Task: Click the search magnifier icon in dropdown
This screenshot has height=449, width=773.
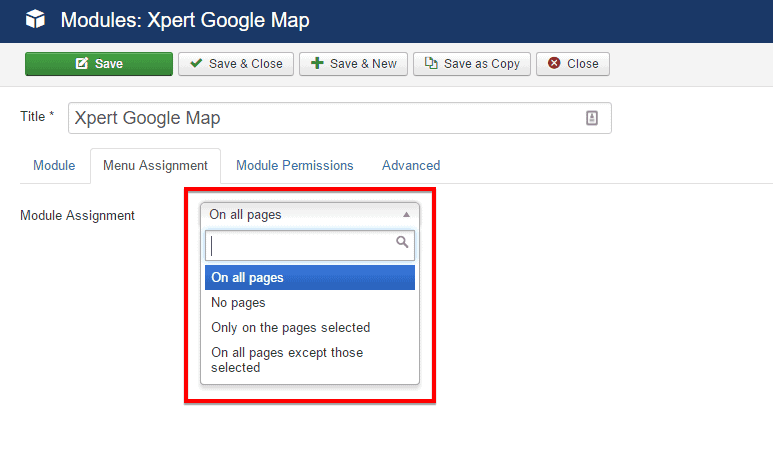Action: pos(402,242)
